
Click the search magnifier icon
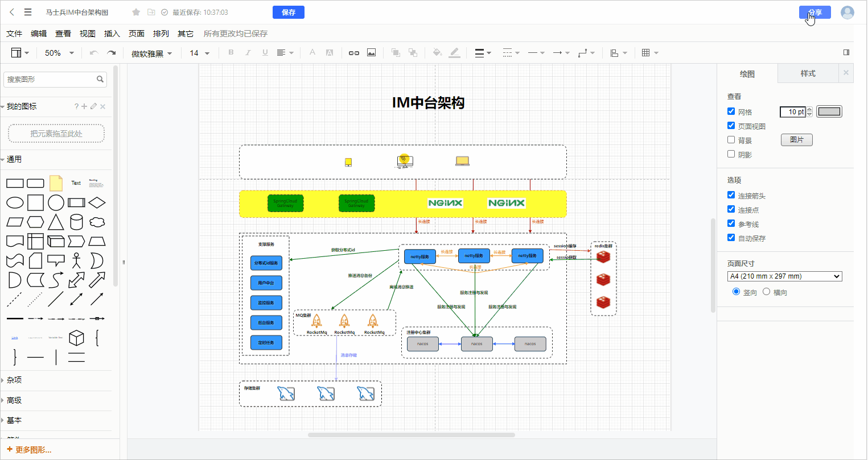point(100,79)
